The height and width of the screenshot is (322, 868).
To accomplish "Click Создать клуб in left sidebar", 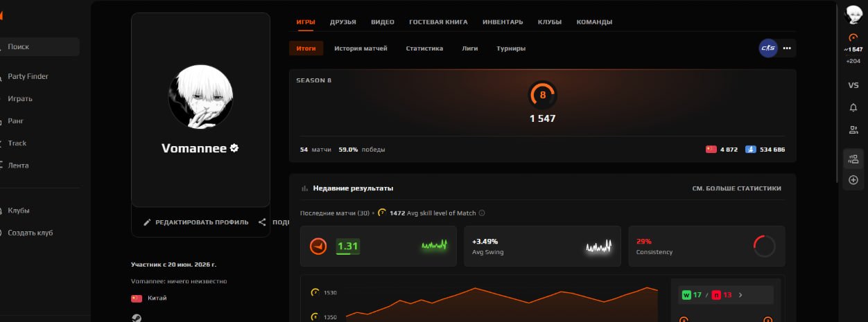I will click(31, 233).
